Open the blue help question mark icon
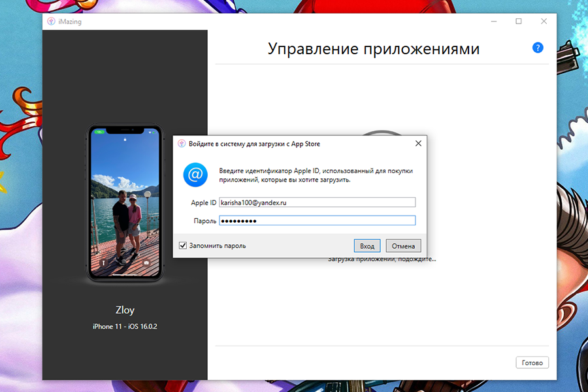 pos(538,48)
